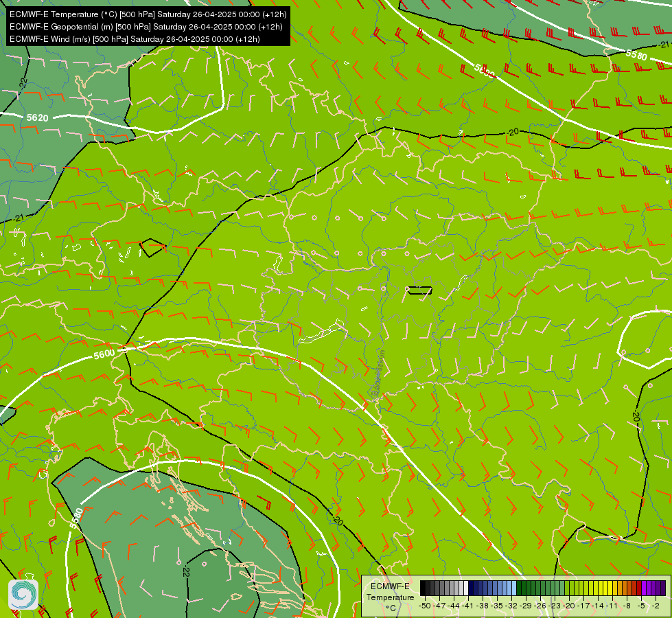Click the -44 legend tick label
Image resolution: width=672 pixels, height=618 pixels.
pos(454,606)
